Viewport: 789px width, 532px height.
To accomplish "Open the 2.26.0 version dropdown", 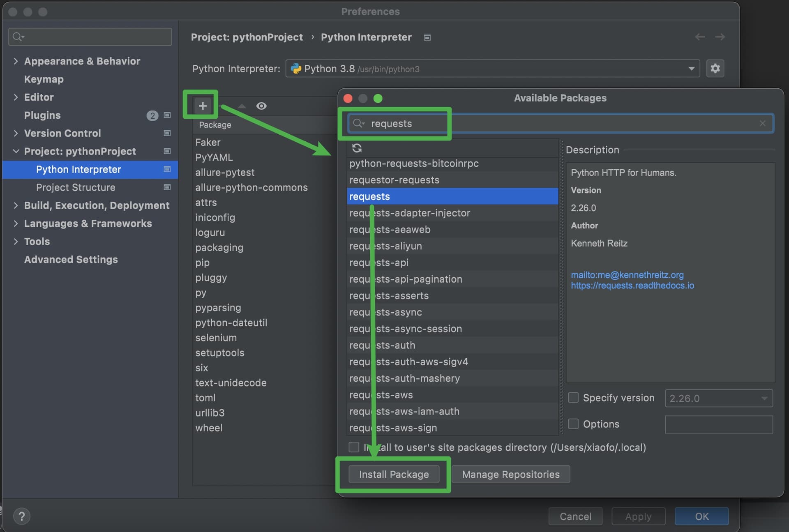I will pyautogui.click(x=719, y=398).
